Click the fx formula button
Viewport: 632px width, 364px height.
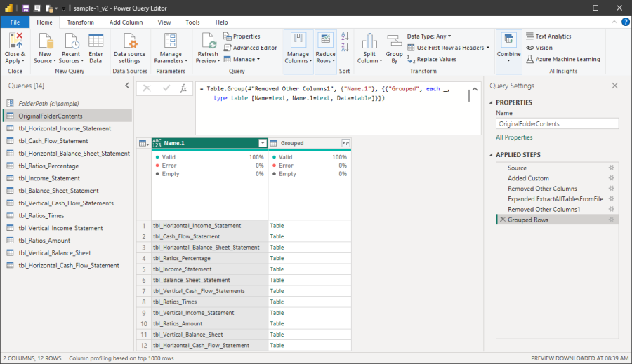183,88
